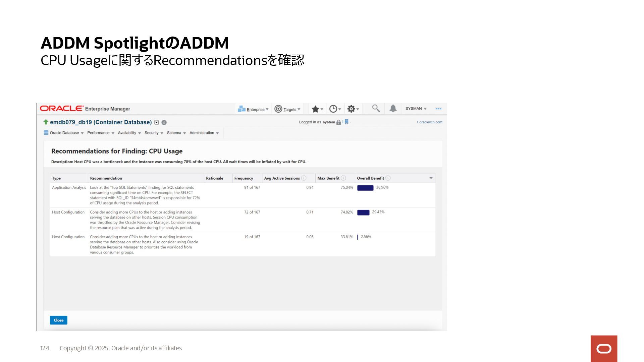
Task: Click the Oracle Database stack icon
Action: (x=46, y=133)
